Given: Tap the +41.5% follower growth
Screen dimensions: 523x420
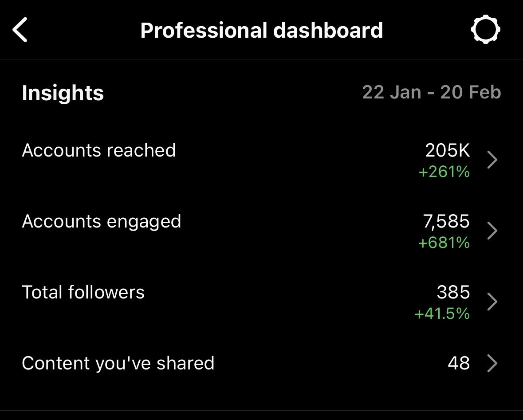Looking at the screenshot, I should tap(442, 314).
